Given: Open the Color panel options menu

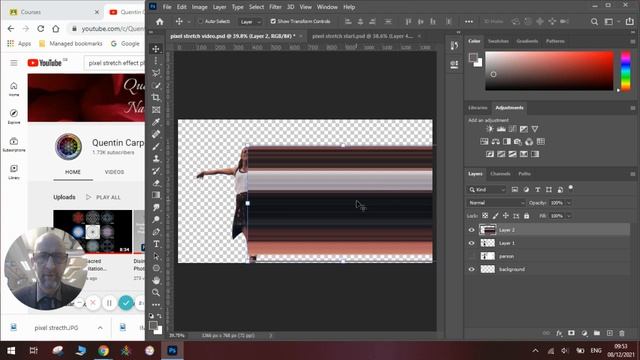Looking at the screenshot, I should (633, 41).
